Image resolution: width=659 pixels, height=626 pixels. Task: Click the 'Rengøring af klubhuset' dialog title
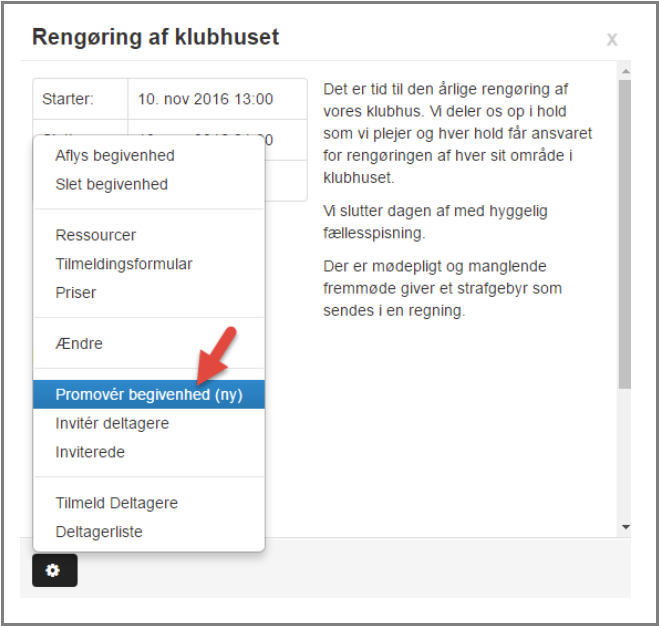(x=155, y=38)
